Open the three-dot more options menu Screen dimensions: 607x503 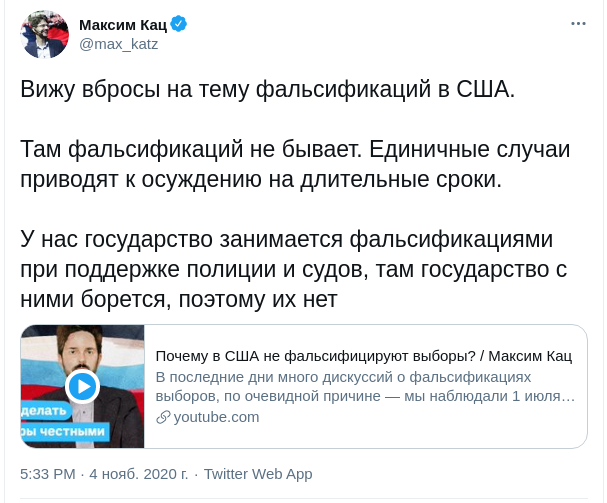click(578, 24)
